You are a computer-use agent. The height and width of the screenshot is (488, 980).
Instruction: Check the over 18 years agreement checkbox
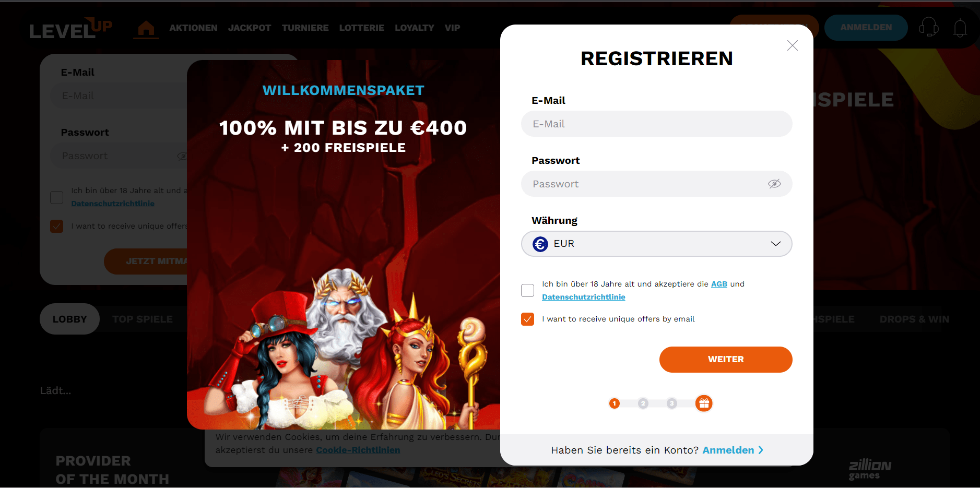[528, 290]
